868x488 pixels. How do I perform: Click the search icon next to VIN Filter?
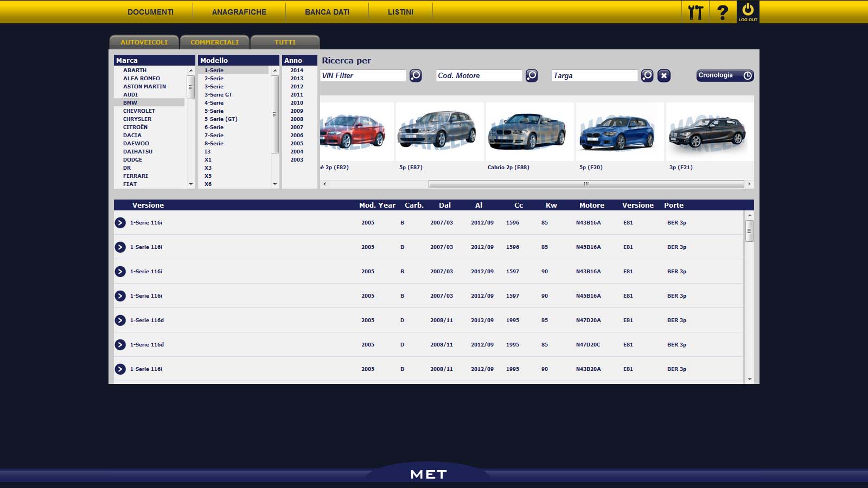pos(416,75)
